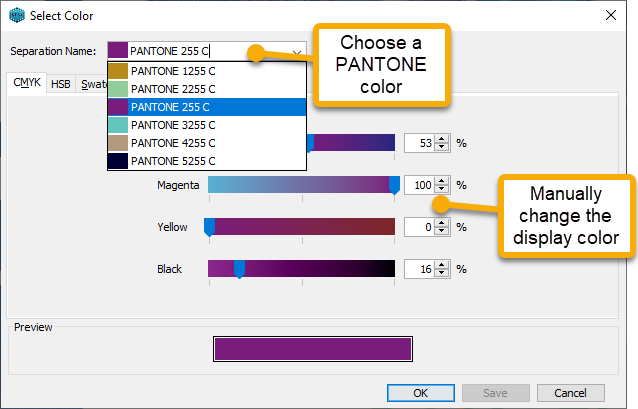Click the Black percentage value field
This screenshot has height=409, width=638.
click(x=419, y=269)
